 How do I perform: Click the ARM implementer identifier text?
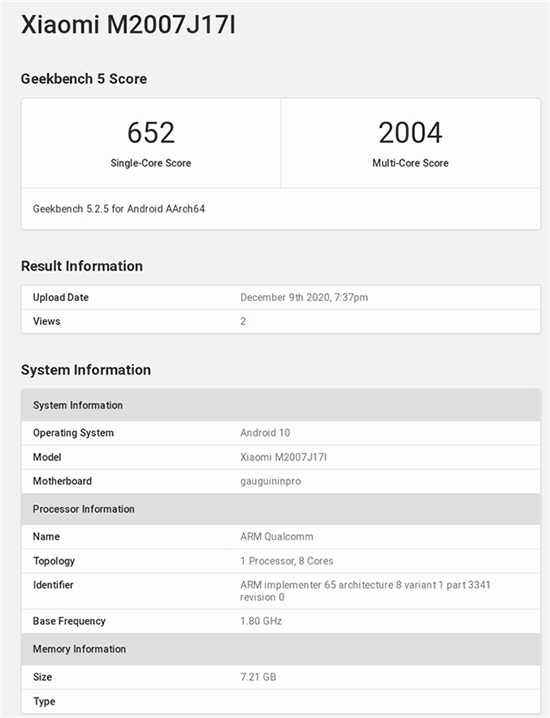click(x=365, y=591)
